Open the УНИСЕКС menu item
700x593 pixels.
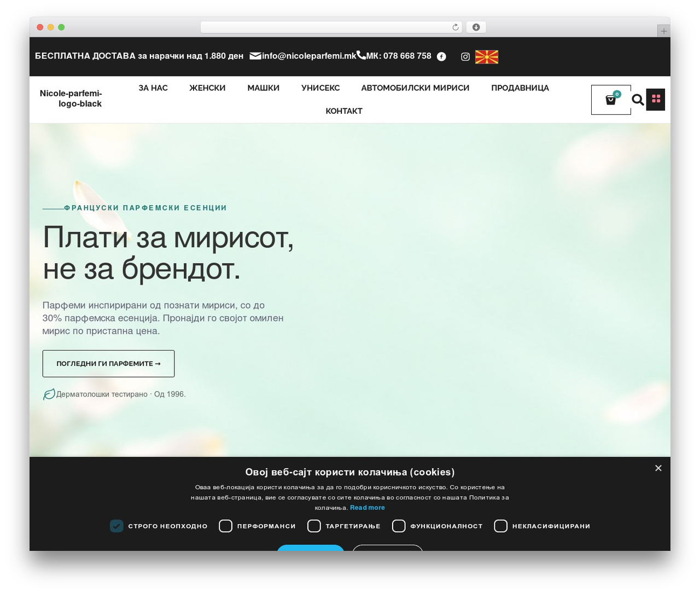[320, 88]
